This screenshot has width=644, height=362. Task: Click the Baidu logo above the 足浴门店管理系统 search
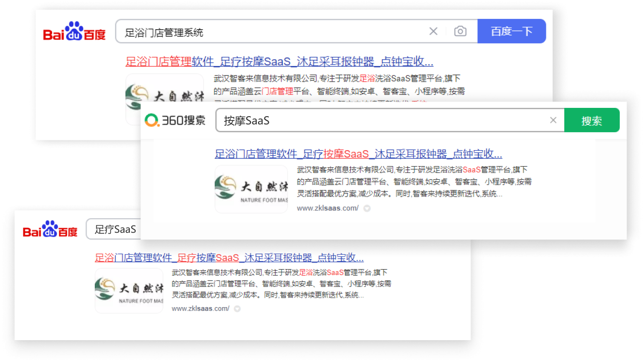click(x=74, y=32)
